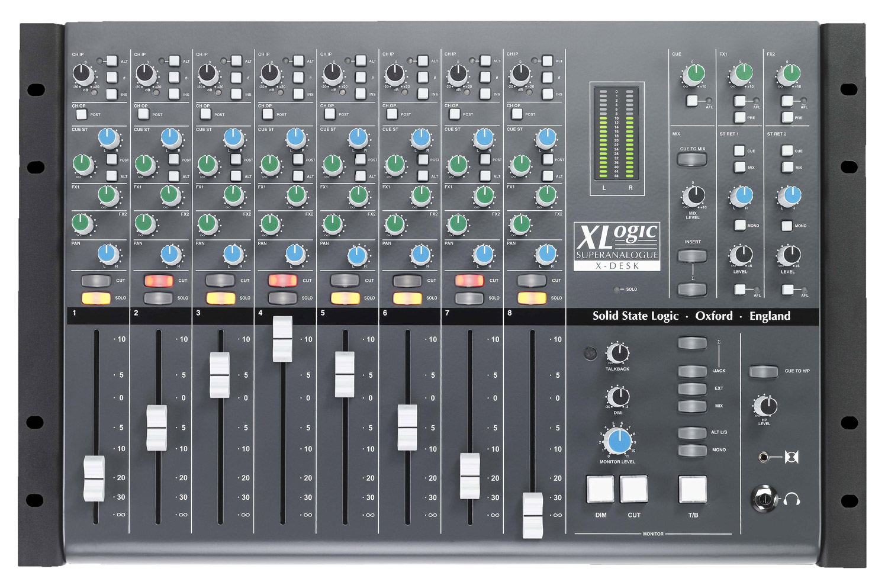Toggle the CUE ST POST button on channel 5
Screen dimensions: 888x588
361,159
